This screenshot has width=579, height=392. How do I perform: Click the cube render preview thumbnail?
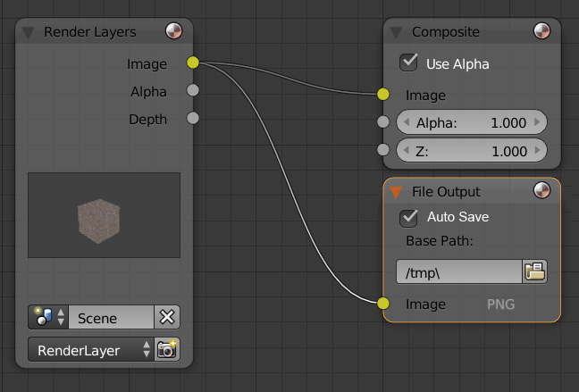pos(105,215)
